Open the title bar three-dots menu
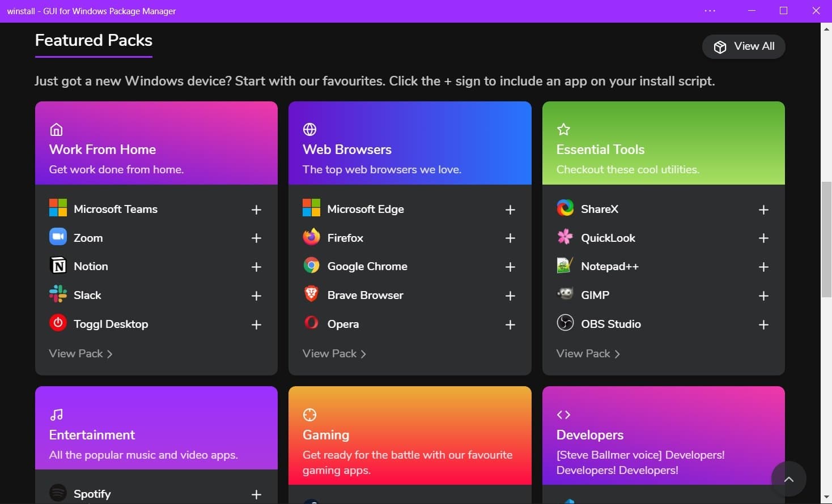This screenshot has width=832, height=504. (710, 11)
